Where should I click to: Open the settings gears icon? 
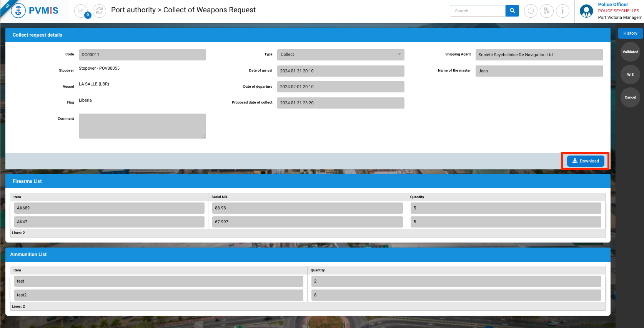pyautogui.click(x=546, y=11)
